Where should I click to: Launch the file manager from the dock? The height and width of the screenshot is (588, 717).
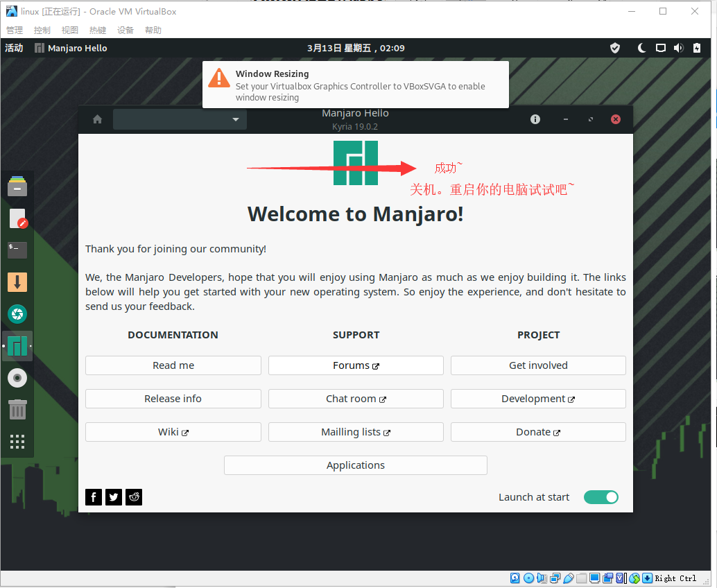pyautogui.click(x=17, y=186)
